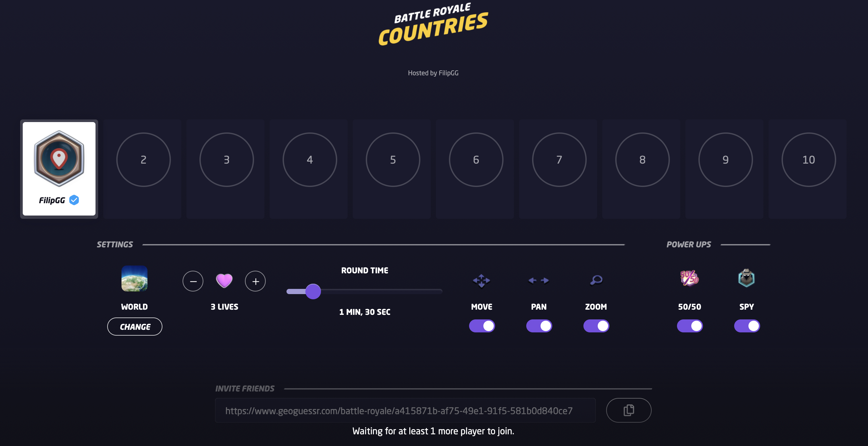Click the 50/50 power-up icon

(689, 279)
